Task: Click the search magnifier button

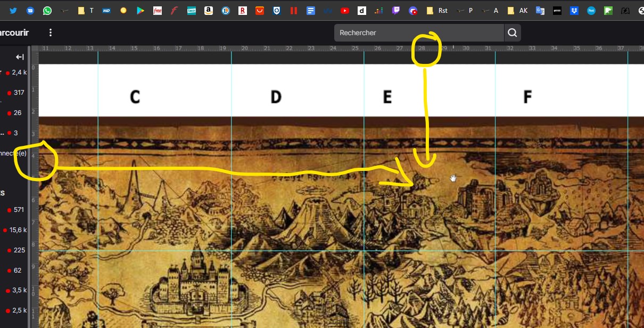Action: pyautogui.click(x=512, y=33)
